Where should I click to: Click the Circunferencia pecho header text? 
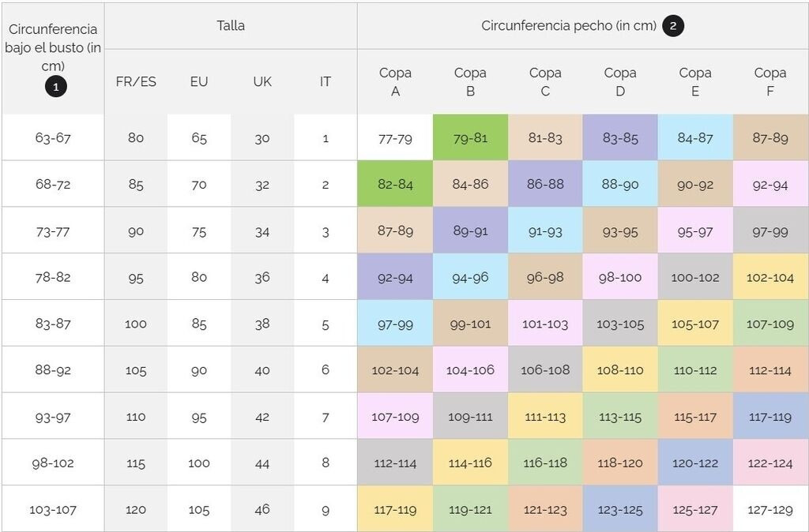tap(569, 26)
